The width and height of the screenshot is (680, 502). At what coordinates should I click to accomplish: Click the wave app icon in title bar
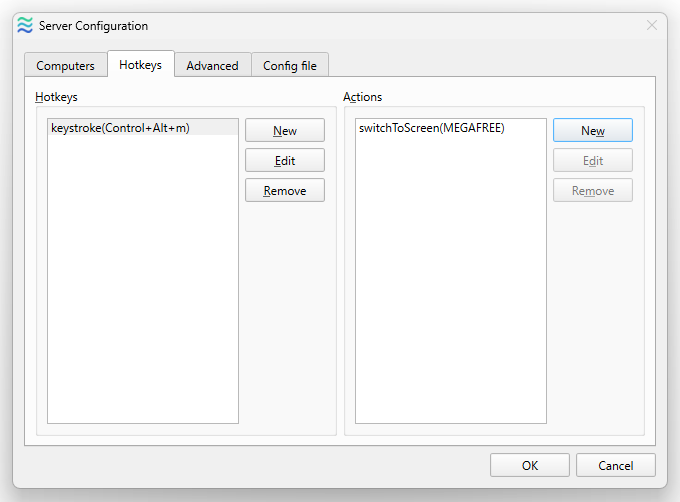(x=25, y=26)
